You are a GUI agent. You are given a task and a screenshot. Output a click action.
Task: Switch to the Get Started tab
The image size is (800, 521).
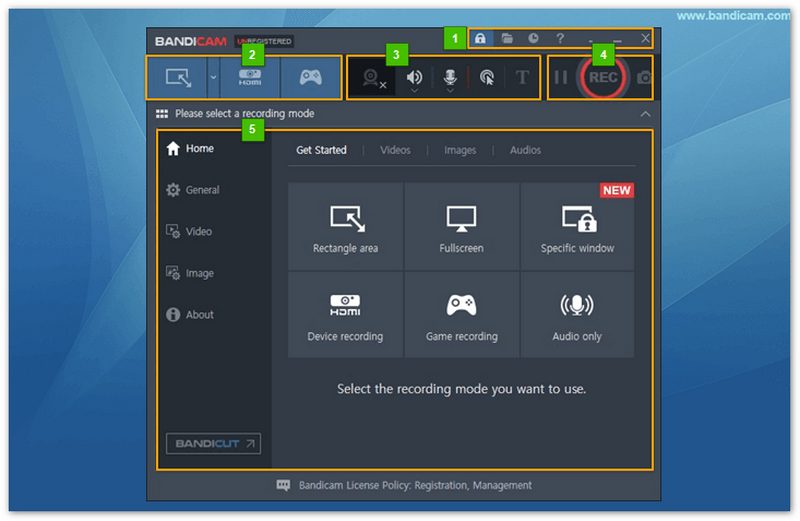pos(321,150)
